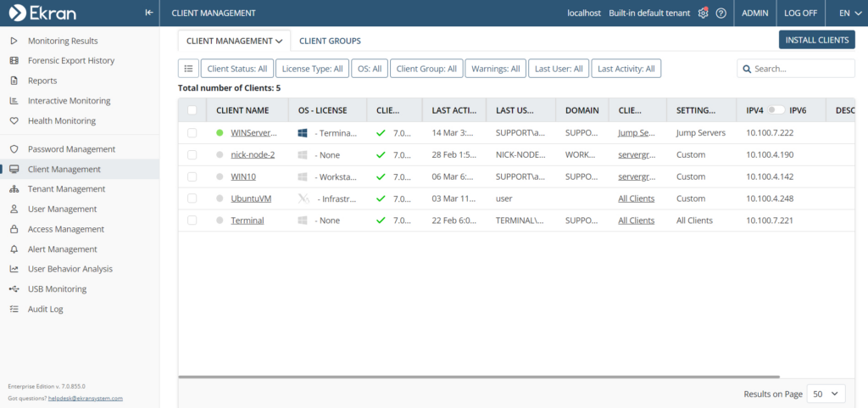This screenshot has width=868, height=408.
Task: Click the column list view icon button
Action: (188, 69)
